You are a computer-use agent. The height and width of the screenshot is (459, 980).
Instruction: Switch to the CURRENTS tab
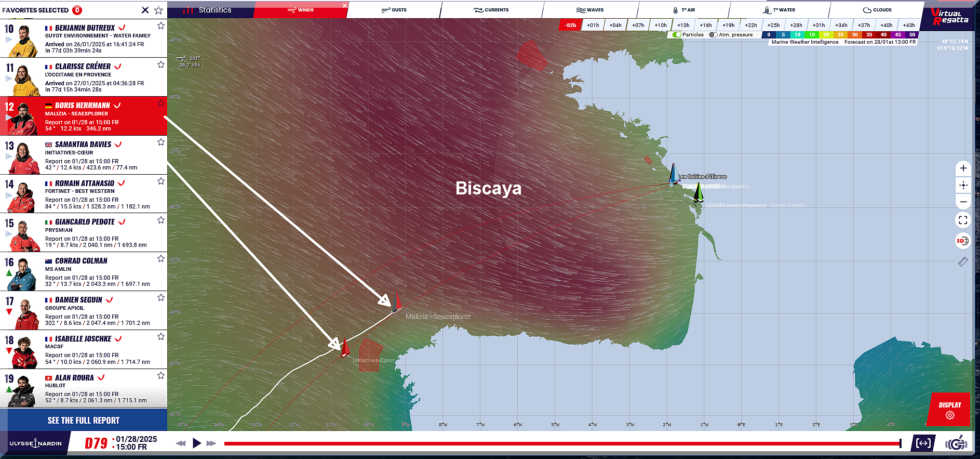491,10
